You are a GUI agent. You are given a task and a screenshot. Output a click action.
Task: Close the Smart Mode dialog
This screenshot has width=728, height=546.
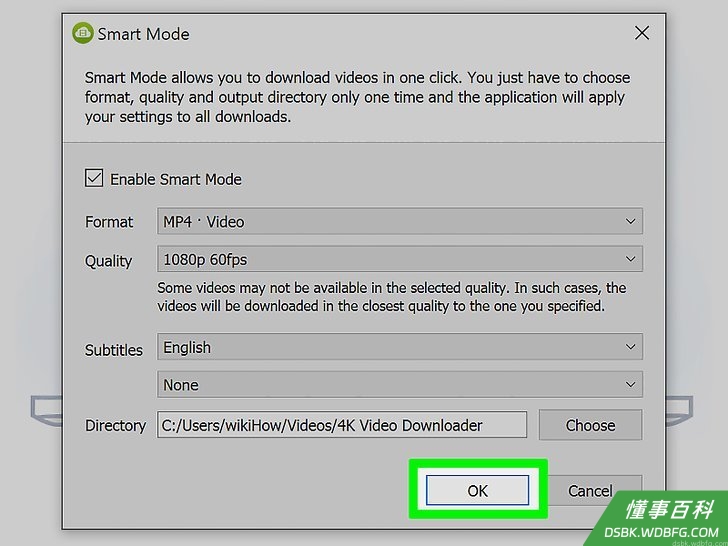pos(642,33)
